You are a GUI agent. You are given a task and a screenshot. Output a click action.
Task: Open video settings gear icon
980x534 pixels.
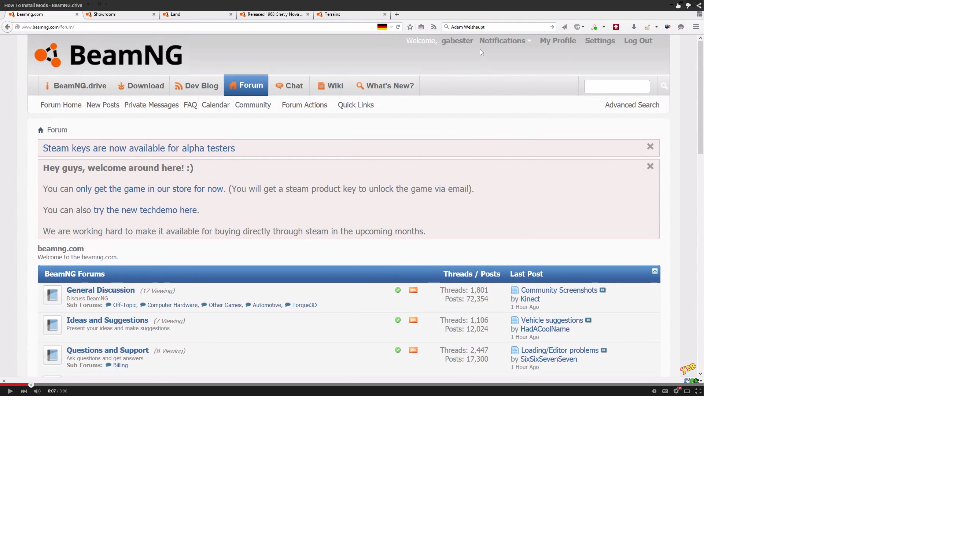(676, 391)
